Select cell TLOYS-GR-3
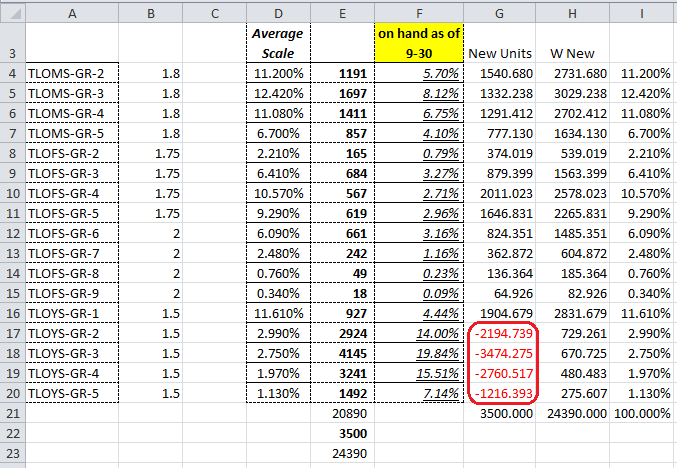The width and height of the screenshot is (678, 468). pyautogui.click(x=72, y=353)
